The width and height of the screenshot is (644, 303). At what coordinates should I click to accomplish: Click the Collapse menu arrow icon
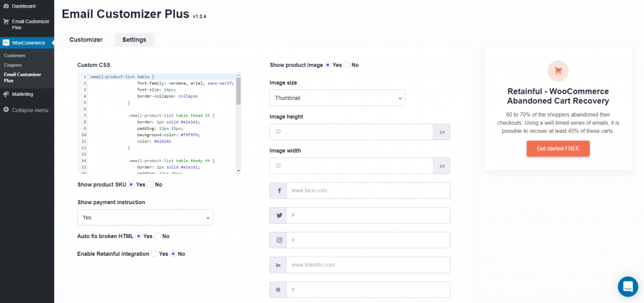tap(6, 110)
